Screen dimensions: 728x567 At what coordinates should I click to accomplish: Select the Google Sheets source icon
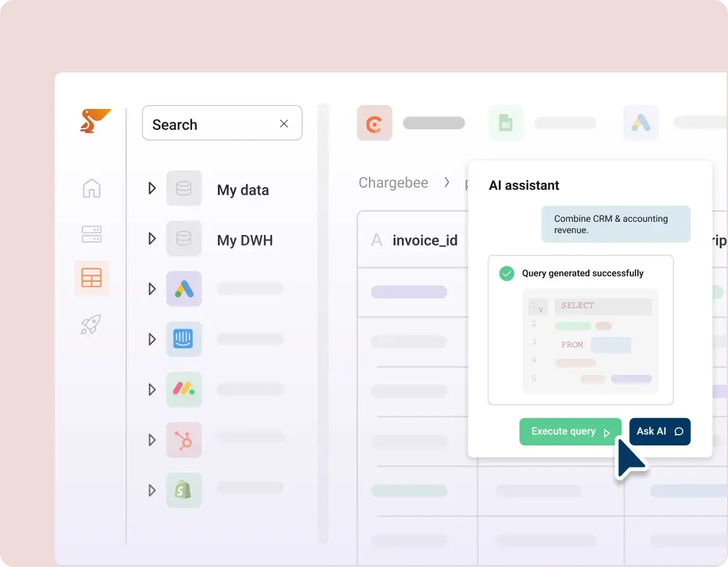(506, 123)
